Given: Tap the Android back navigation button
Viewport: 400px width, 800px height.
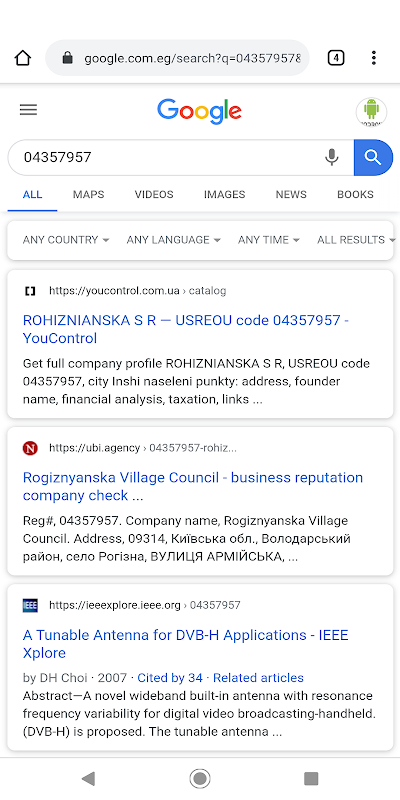Looking at the screenshot, I should pyautogui.click(x=88, y=778).
